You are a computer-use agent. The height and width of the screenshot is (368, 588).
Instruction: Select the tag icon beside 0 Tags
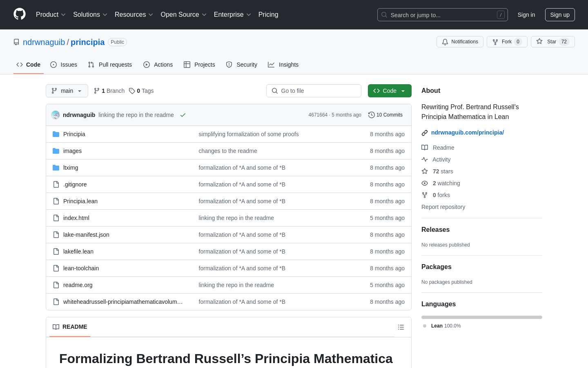click(132, 91)
